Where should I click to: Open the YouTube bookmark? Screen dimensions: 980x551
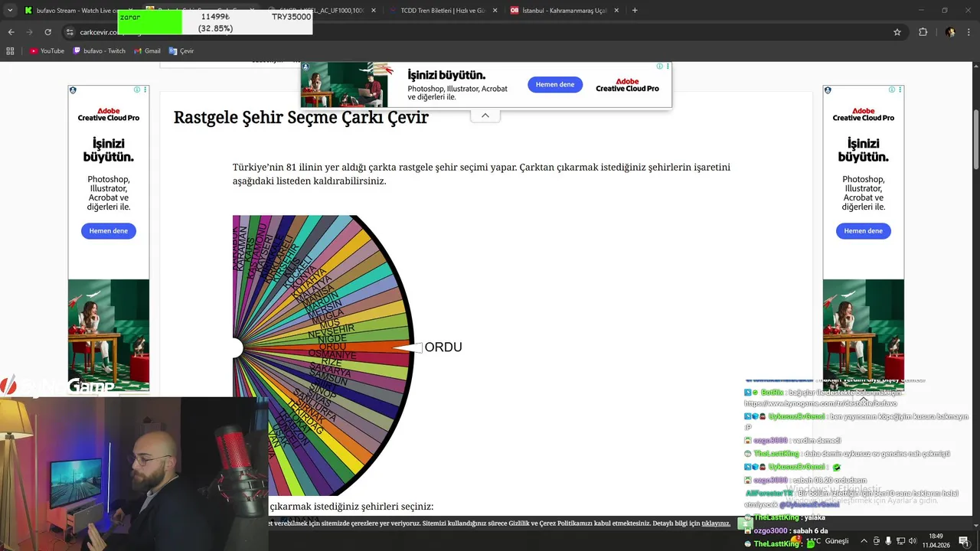click(x=47, y=51)
